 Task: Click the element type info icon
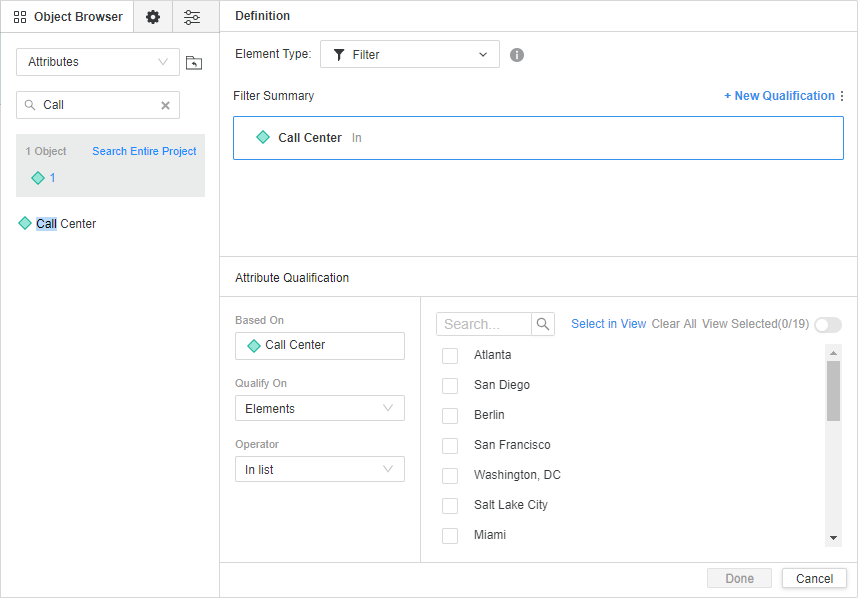[x=517, y=55]
